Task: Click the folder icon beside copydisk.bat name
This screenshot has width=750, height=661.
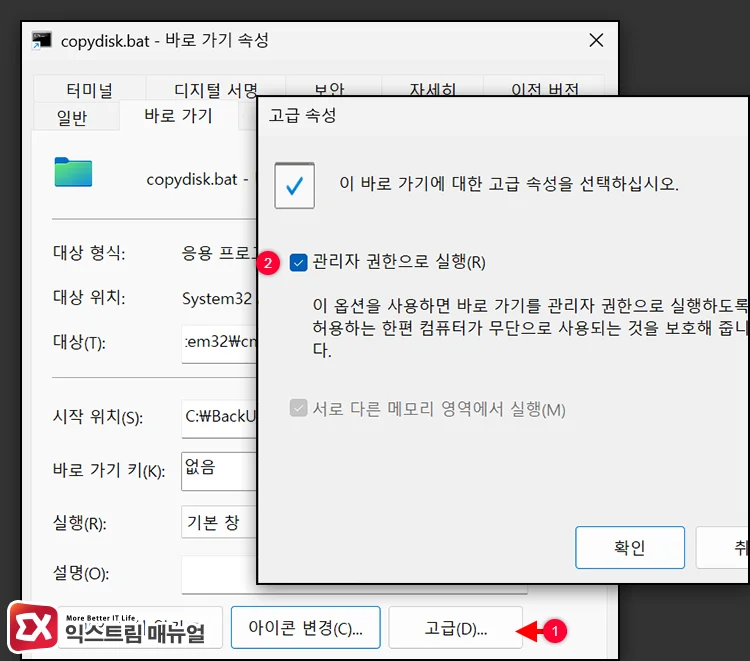Action: (73, 172)
